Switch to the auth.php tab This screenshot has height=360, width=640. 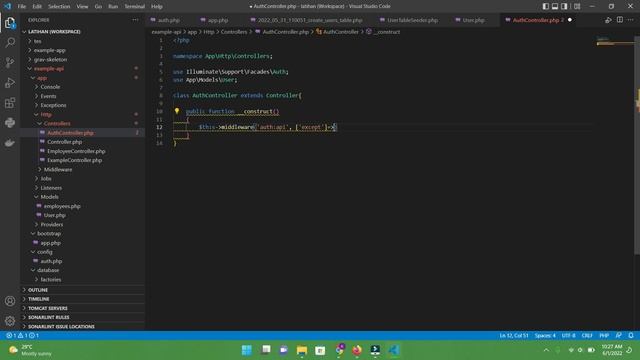169,20
